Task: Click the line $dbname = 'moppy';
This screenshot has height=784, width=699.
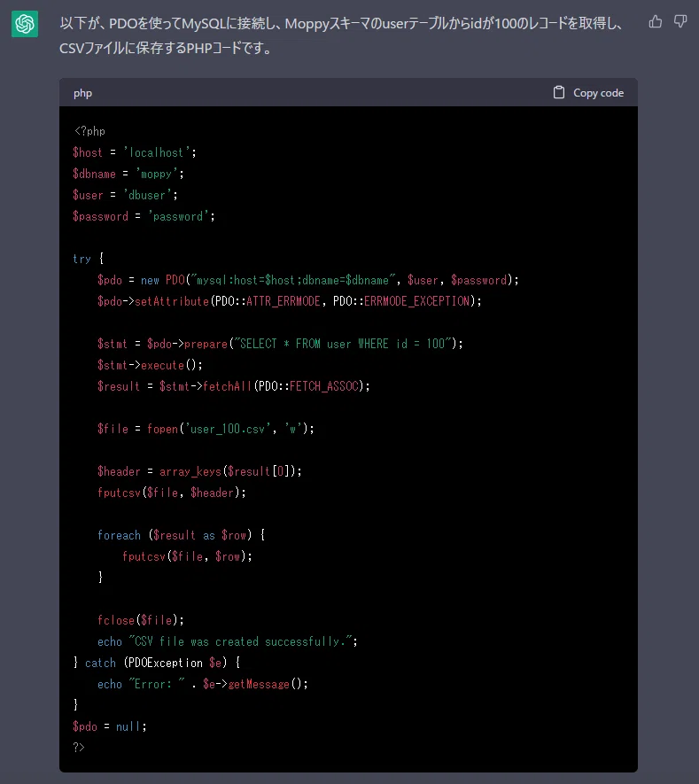Action: [x=128, y=174]
